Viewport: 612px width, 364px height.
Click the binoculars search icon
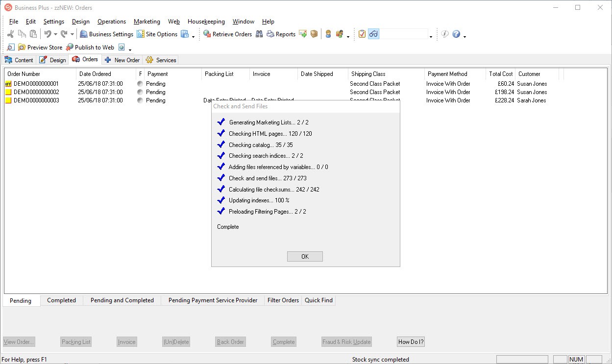pyautogui.click(x=259, y=34)
